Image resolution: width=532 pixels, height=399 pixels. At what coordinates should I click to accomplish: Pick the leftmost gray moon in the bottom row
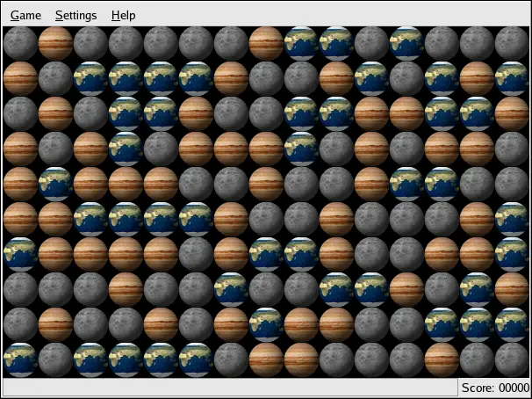click(55, 359)
